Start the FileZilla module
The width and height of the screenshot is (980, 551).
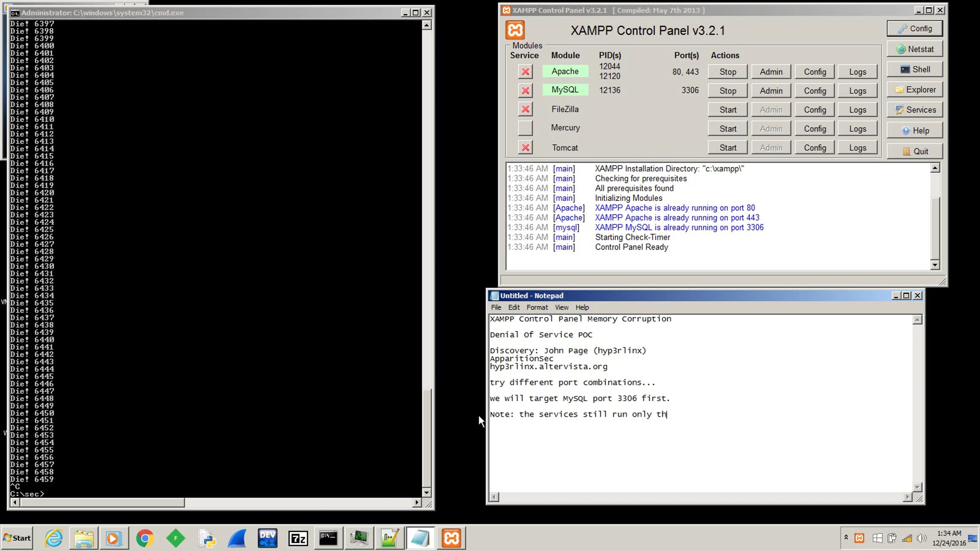pyautogui.click(x=728, y=110)
